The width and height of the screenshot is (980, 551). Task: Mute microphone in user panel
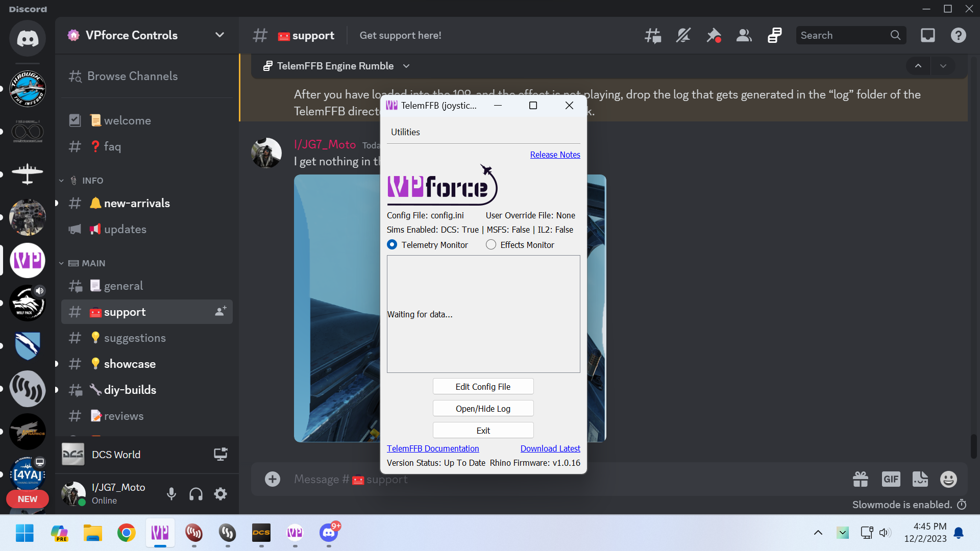[x=171, y=494]
